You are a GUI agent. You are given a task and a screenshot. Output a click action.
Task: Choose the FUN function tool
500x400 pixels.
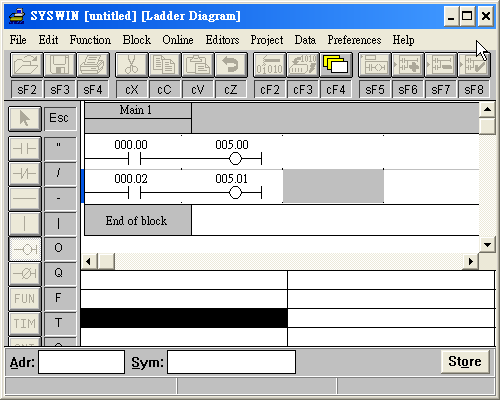coord(25,299)
